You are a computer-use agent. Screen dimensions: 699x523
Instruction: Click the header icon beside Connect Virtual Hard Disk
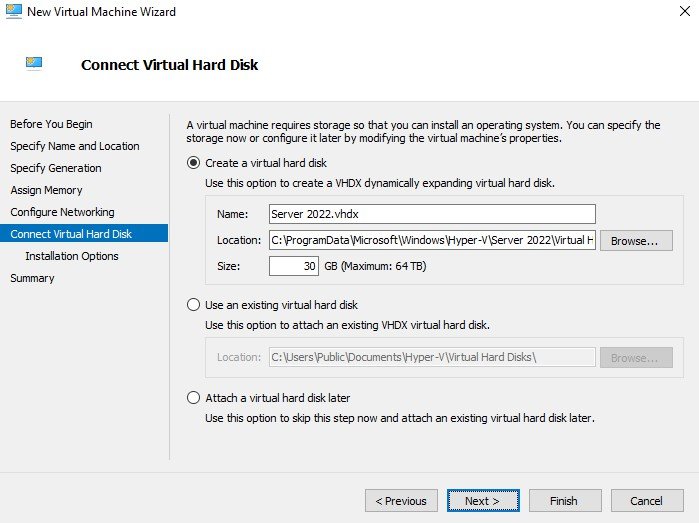34,63
